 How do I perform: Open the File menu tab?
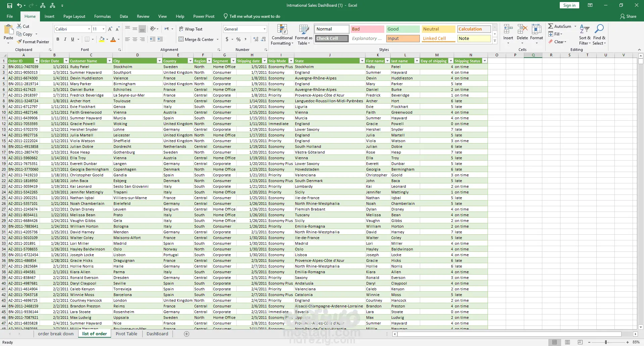[10, 16]
